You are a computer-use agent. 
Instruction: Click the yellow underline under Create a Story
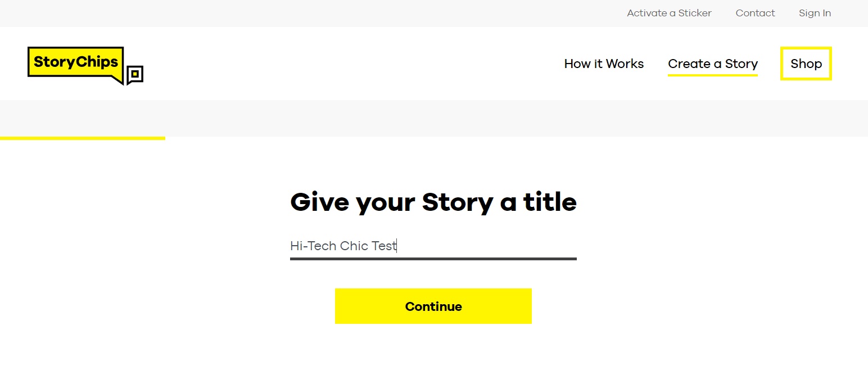coord(713,75)
